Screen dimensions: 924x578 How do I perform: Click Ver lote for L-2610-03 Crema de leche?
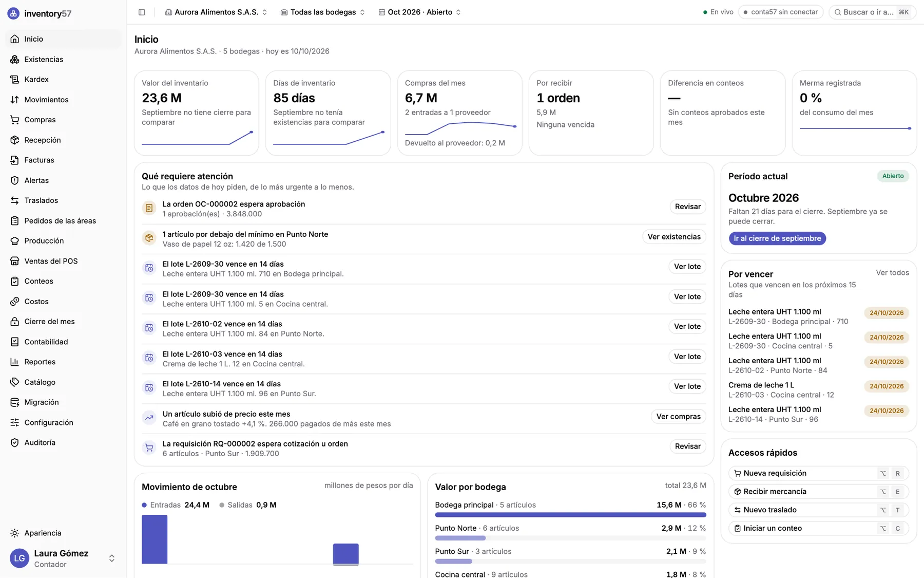click(687, 357)
